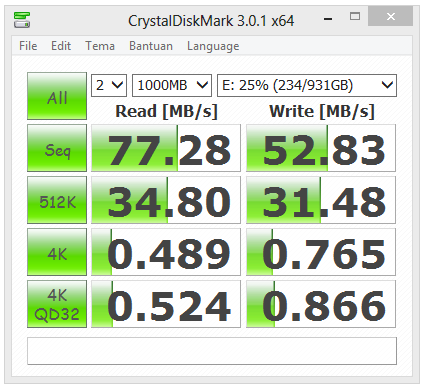
Task: Open the Bantuan menu
Action: [x=151, y=46]
